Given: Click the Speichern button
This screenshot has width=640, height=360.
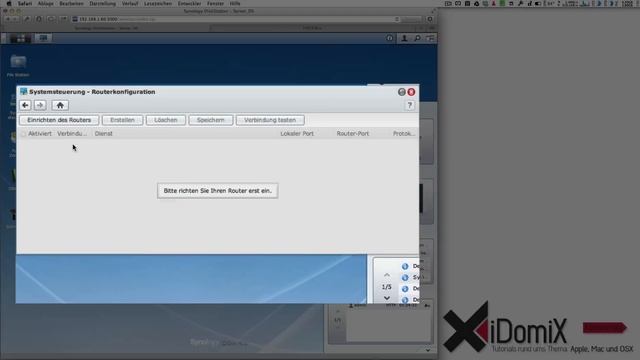Looking at the screenshot, I should point(211,120).
